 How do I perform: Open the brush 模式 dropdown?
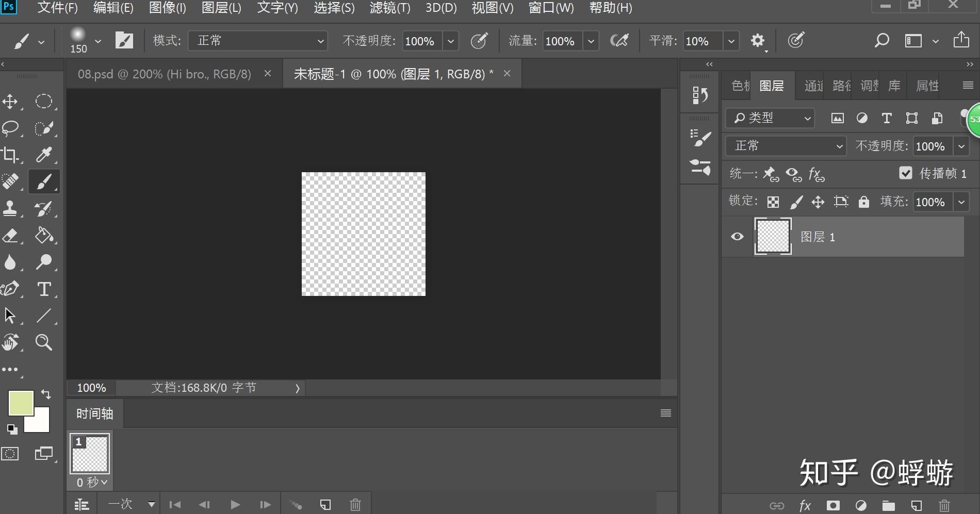[x=258, y=41]
